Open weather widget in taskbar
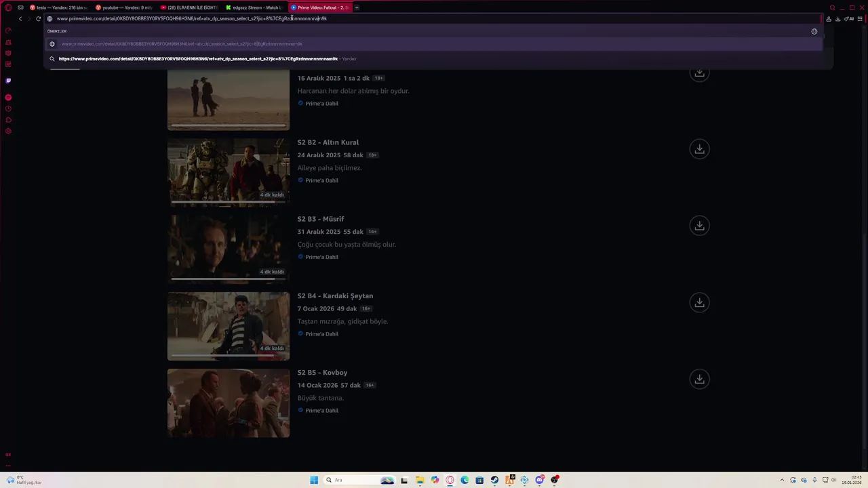The height and width of the screenshot is (488, 868). point(24,480)
